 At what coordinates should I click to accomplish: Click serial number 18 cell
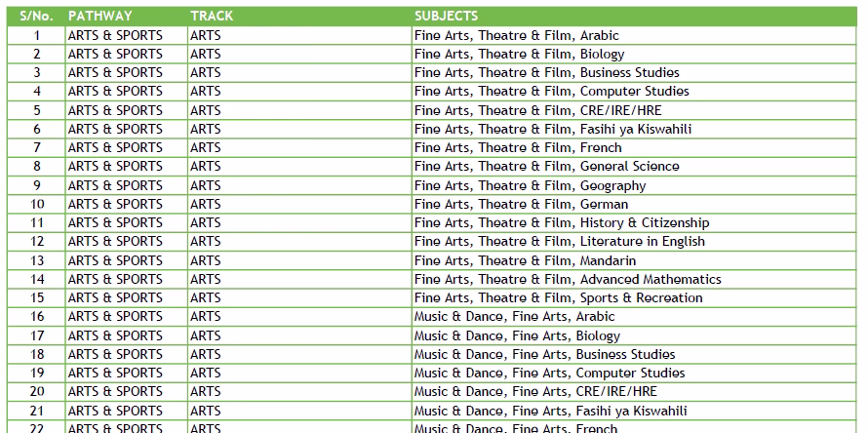[37, 354]
